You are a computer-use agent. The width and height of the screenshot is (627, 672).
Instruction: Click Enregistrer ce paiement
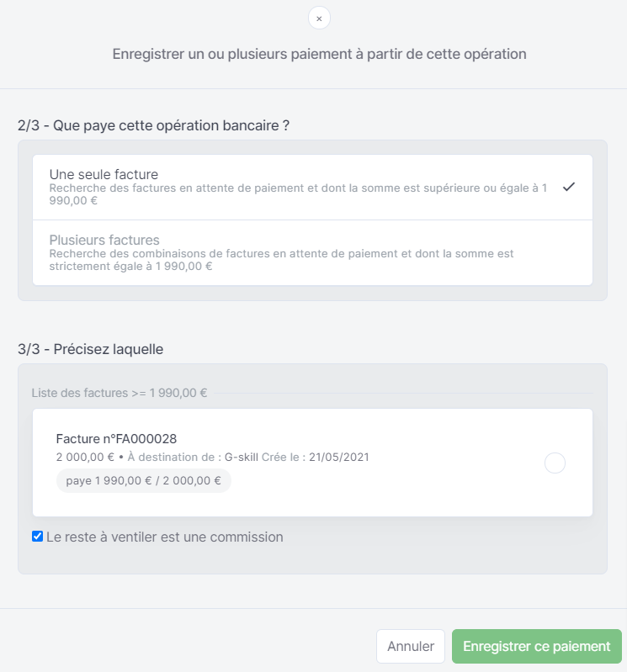point(536,646)
